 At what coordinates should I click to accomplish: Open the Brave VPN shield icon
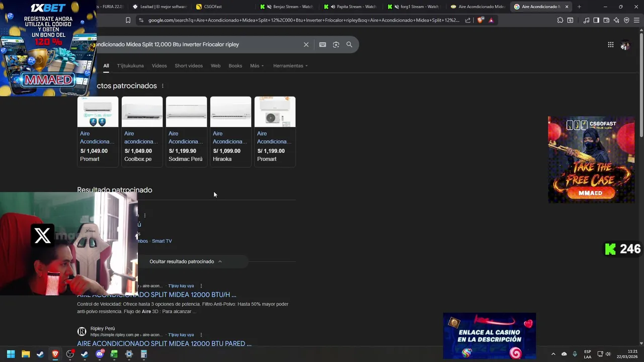[626, 20]
